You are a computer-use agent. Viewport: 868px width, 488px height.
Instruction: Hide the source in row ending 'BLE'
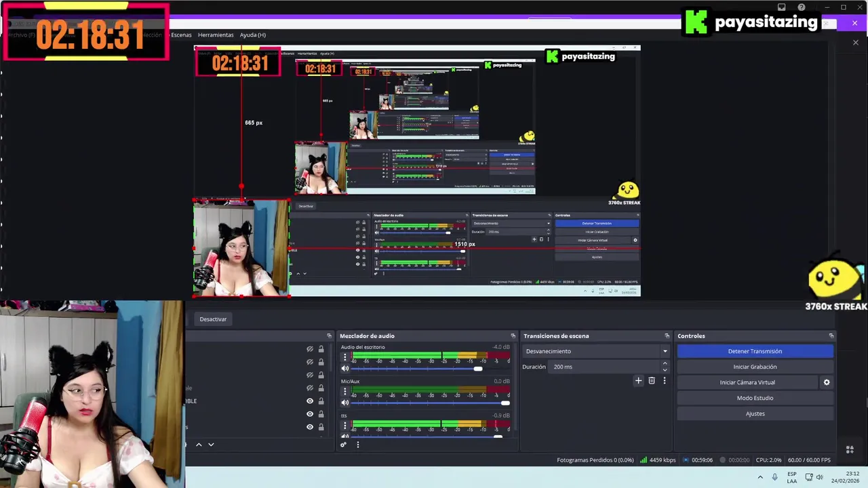click(310, 401)
